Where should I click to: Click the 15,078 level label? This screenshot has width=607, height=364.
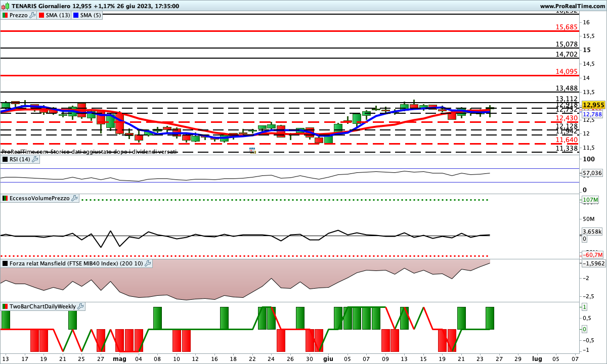point(567,44)
